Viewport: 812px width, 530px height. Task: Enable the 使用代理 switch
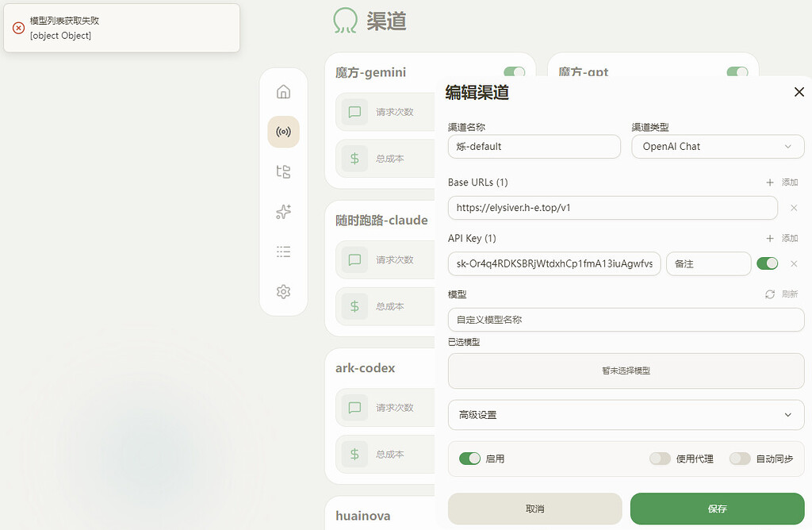click(x=660, y=459)
